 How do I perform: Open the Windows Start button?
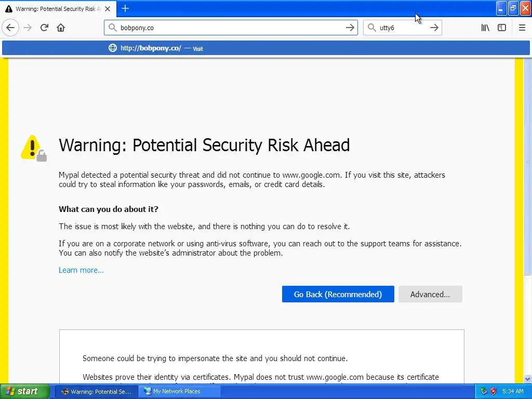point(25,391)
